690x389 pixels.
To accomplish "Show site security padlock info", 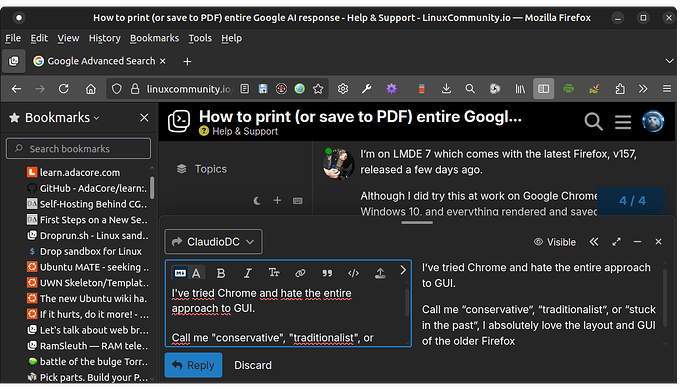I will pyautogui.click(x=135, y=89).
